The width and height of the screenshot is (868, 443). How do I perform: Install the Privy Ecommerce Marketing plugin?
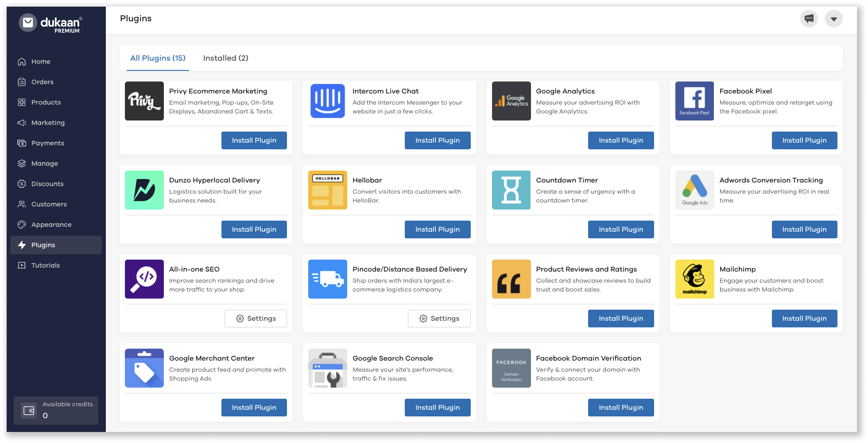(254, 140)
